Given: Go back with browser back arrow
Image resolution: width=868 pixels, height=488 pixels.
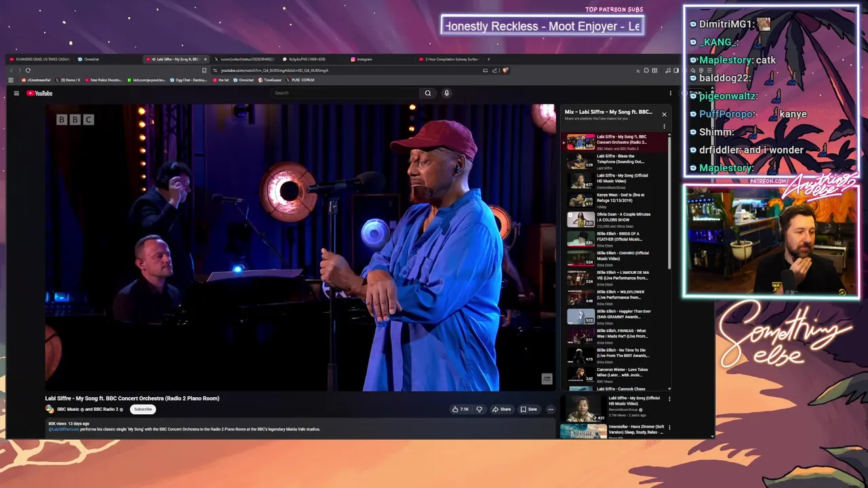Looking at the screenshot, I should click(11, 70).
